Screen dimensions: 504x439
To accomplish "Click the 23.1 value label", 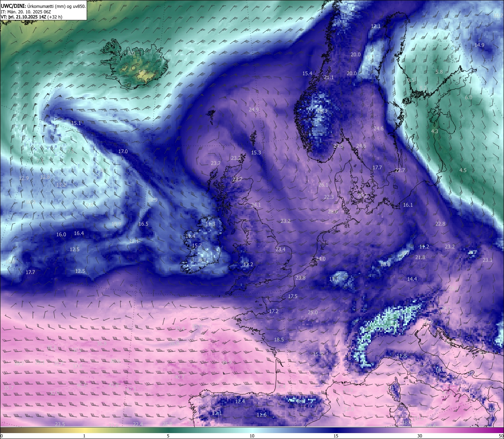I will (x=487, y=260).
